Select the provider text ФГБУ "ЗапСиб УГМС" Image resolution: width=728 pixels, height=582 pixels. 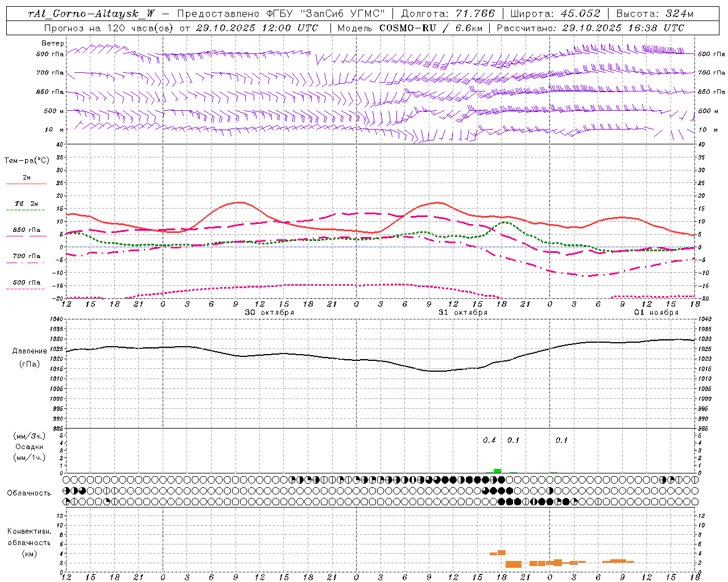coord(325,14)
